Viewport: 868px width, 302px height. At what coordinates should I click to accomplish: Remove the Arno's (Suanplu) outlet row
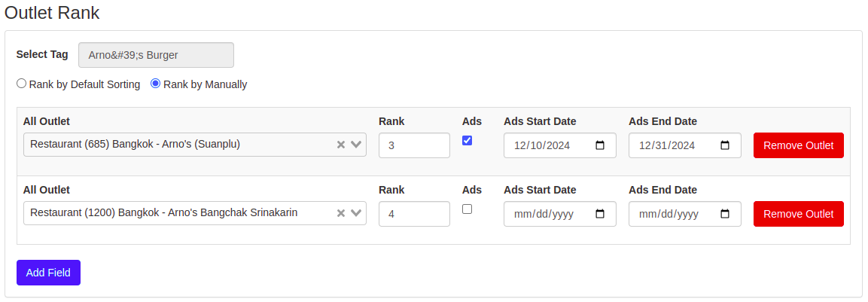coord(798,145)
